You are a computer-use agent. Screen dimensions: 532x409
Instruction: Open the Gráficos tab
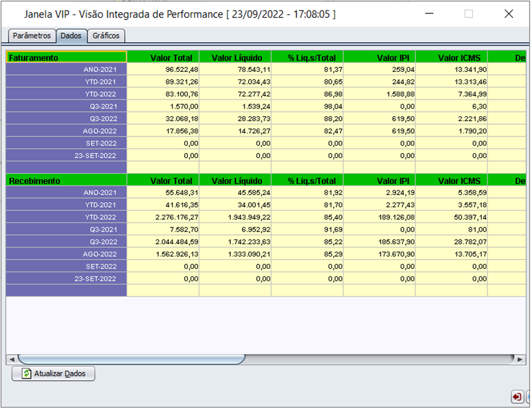pos(107,36)
